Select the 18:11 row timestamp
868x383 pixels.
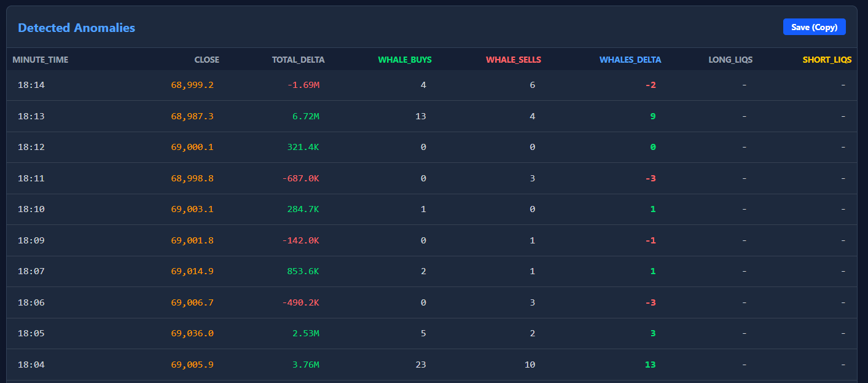(x=31, y=178)
